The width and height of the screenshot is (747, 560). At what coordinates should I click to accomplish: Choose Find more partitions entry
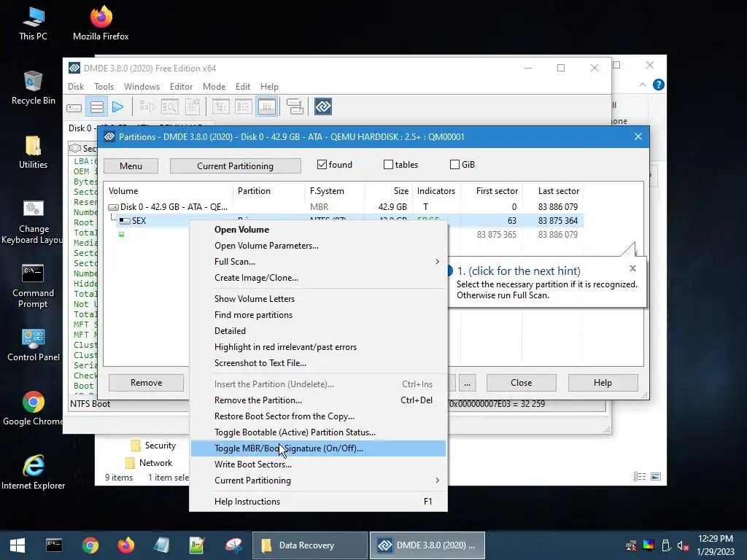(x=318, y=315)
